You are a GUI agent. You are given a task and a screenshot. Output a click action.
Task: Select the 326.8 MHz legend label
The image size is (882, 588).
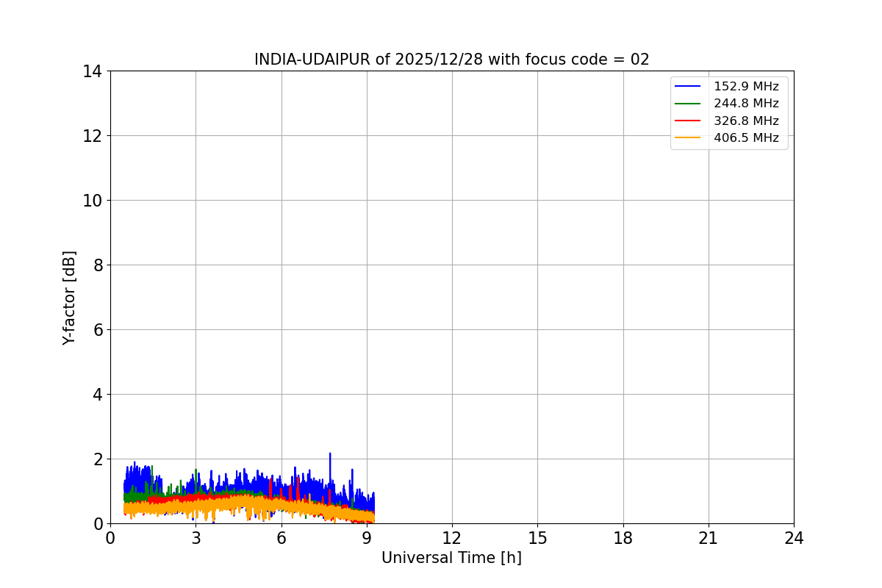pos(746,121)
